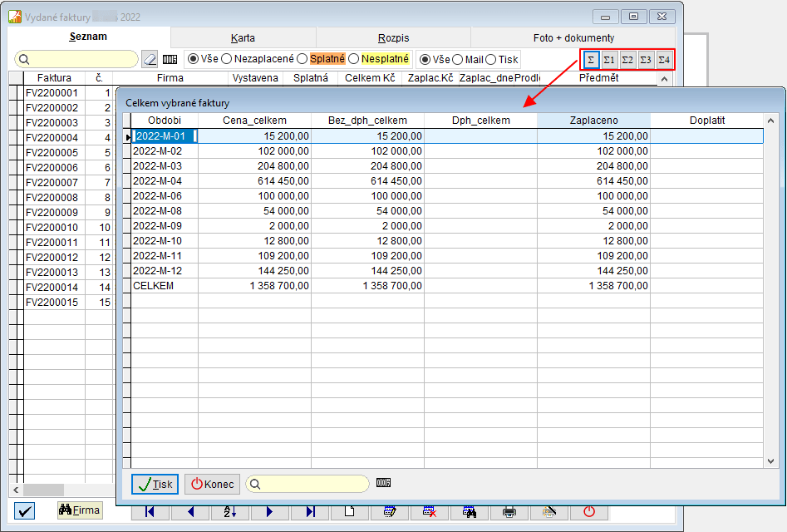The width and height of the screenshot is (787, 532).
Task: Click the Σ2 summary button
Action: [x=627, y=60]
